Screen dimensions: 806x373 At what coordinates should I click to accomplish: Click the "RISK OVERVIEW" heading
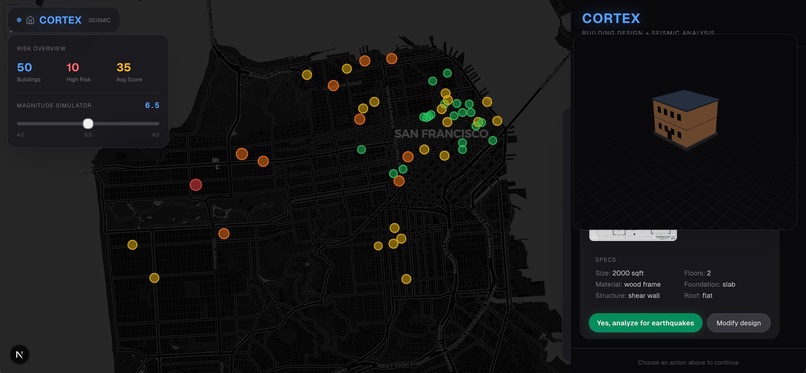41,49
